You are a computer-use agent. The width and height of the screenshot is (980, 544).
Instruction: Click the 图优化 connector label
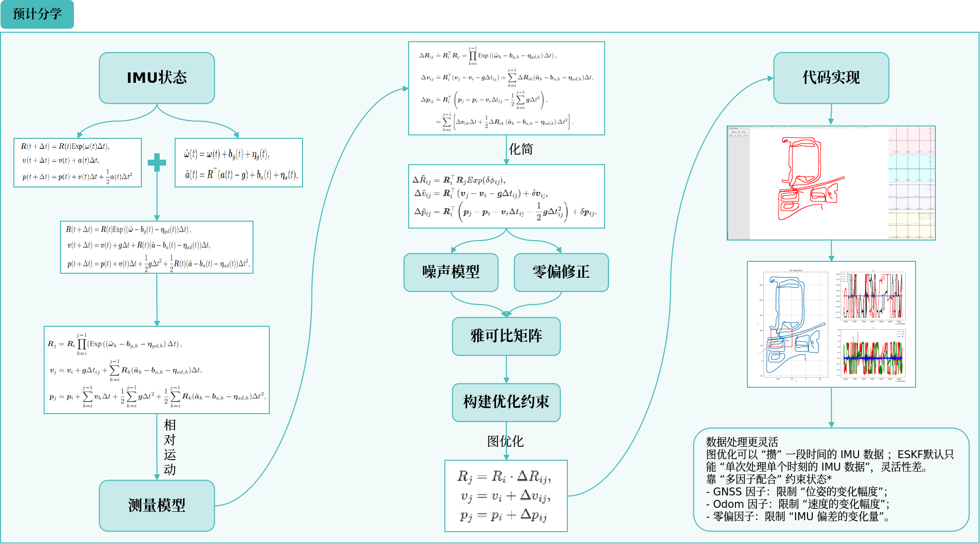505,441
